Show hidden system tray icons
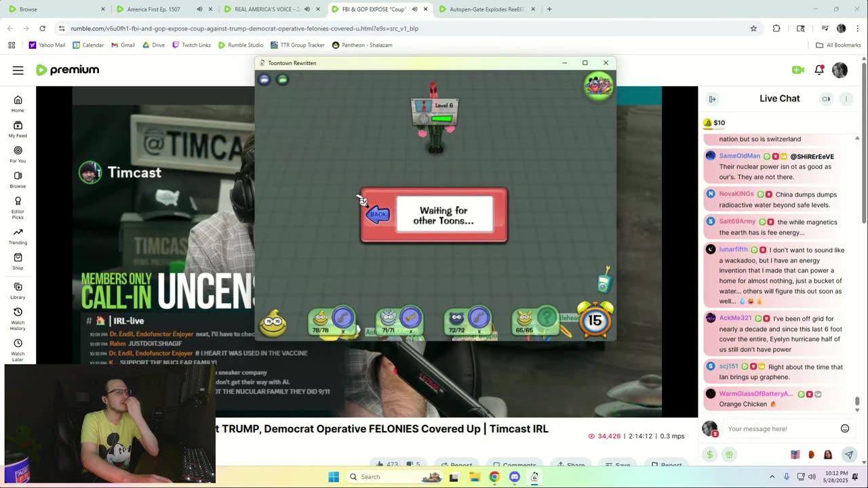 pos(772,477)
